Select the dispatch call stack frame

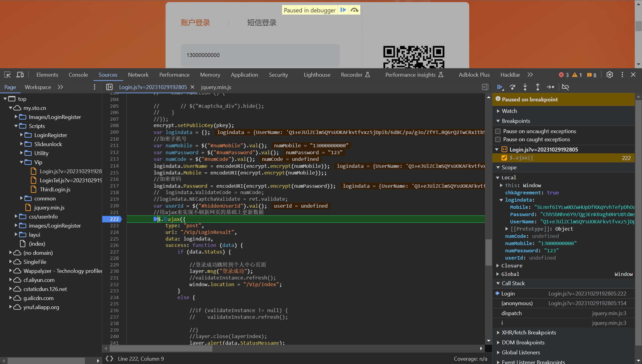coord(564,313)
